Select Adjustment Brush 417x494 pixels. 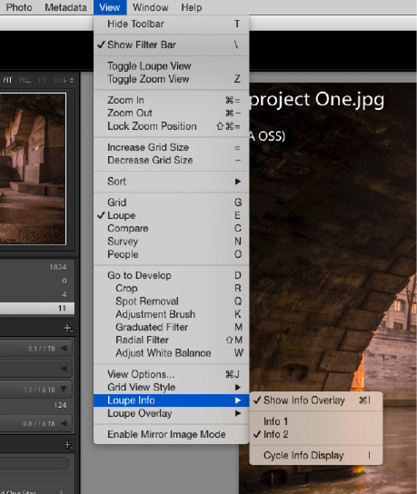(171, 314)
